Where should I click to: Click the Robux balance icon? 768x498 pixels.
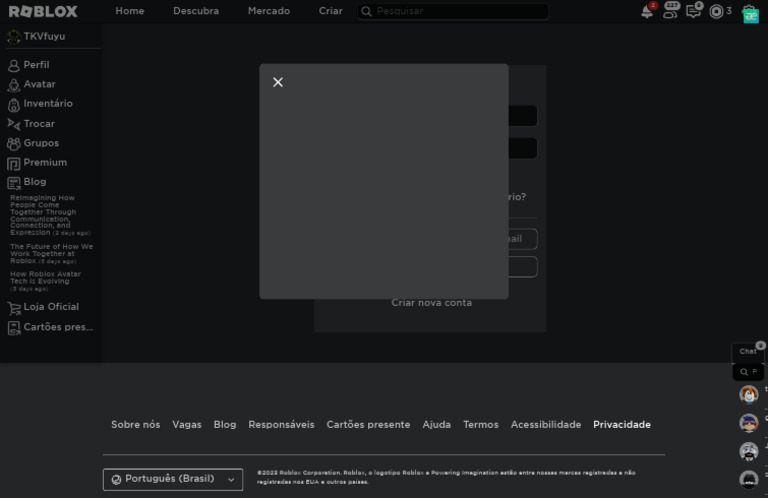pyautogui.click(x=716, y=12)
